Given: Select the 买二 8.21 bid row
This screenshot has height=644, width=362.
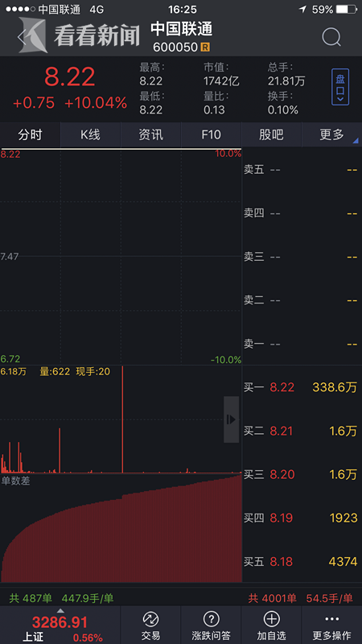Looking at the screenshot, I should tap(302, 431).
